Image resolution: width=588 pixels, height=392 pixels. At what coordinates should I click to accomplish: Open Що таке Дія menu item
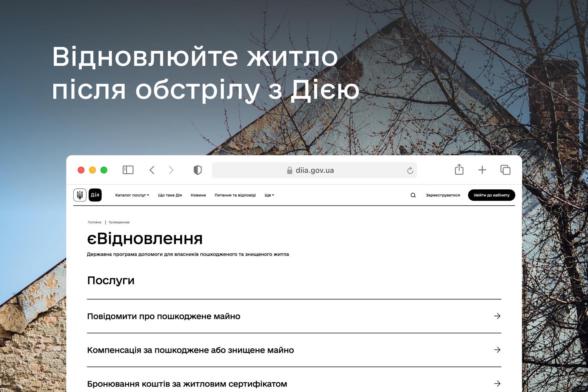[170, 195]
